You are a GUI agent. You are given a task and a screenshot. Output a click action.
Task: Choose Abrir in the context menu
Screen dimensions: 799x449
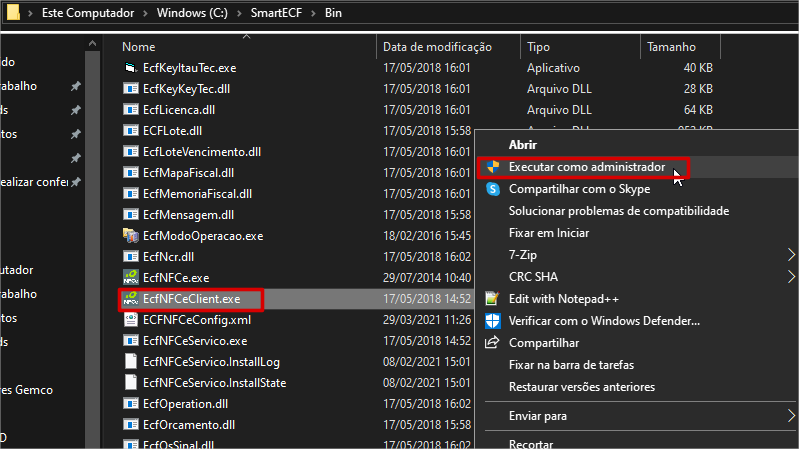[523, 145]
